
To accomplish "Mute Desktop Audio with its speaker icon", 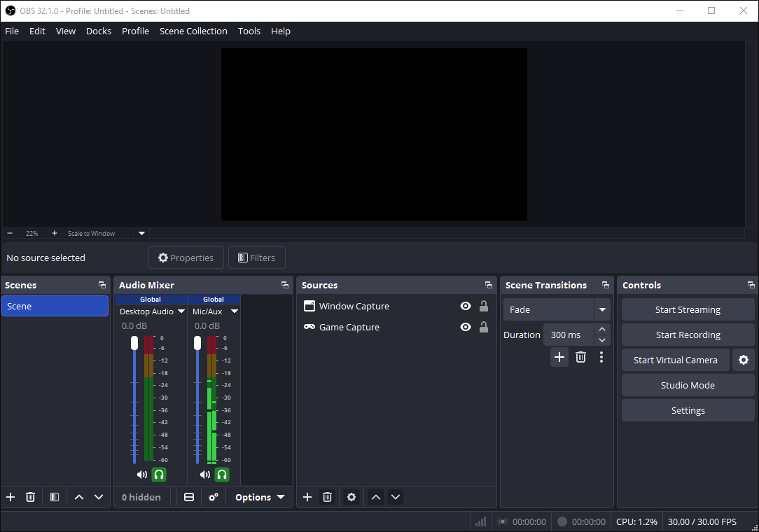I will (x=142, y=474).
